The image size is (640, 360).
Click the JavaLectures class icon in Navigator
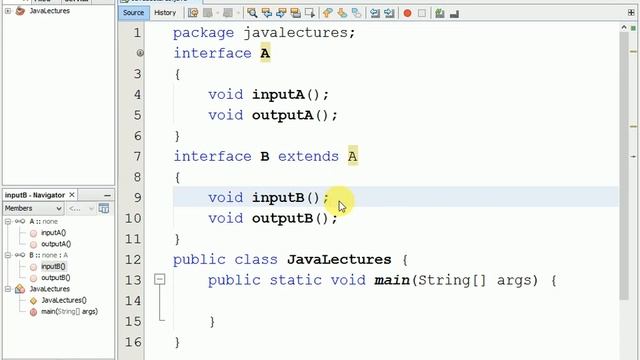coord(20,289)
